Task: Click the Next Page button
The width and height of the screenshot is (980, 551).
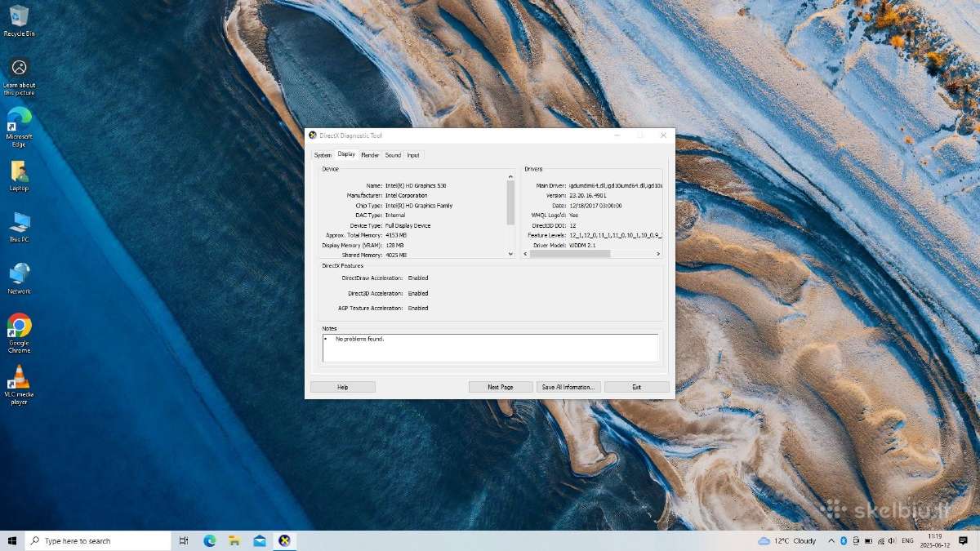Action: [501, 387]
